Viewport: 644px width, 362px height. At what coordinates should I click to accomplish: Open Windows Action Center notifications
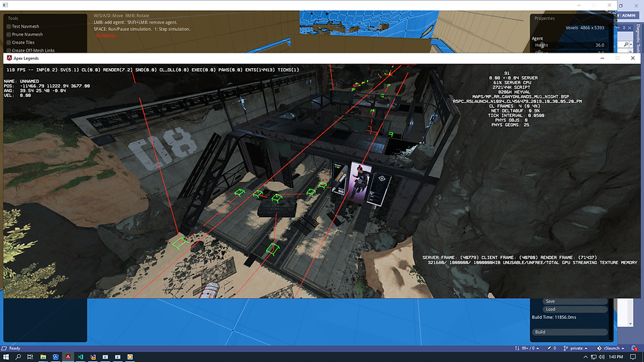633,357
